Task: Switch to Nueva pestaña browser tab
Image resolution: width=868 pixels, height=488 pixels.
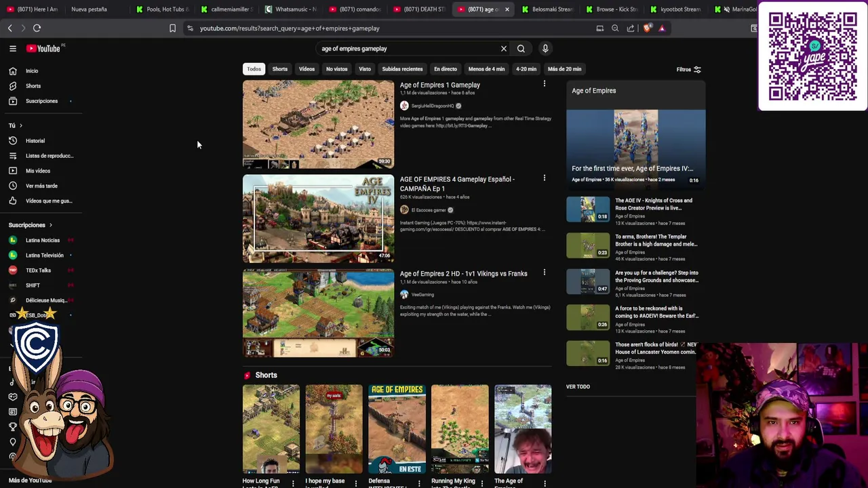Action: (89, 9)
